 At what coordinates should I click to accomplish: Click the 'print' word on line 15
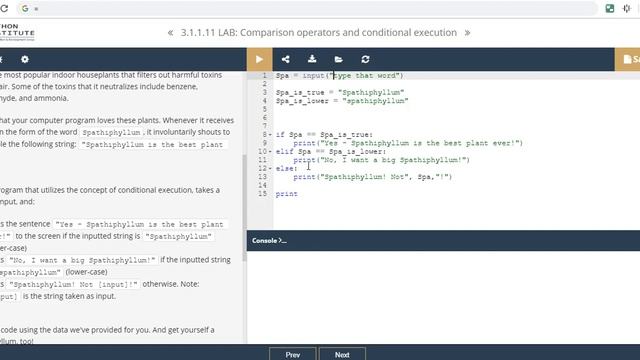[287, 194]
